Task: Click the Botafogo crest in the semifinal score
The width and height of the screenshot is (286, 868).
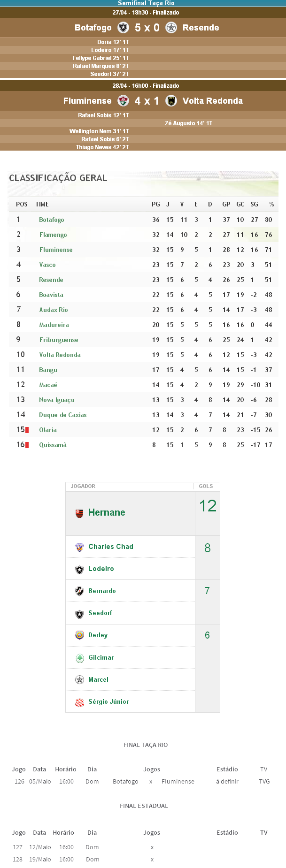Action: [123, 28]
